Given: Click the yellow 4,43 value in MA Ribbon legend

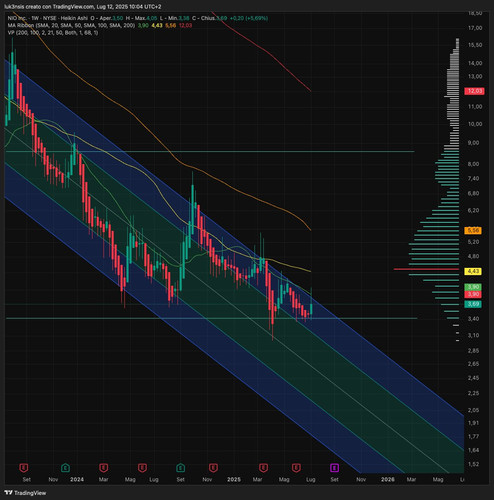Looking at the screenshot, I should point(157,25).
